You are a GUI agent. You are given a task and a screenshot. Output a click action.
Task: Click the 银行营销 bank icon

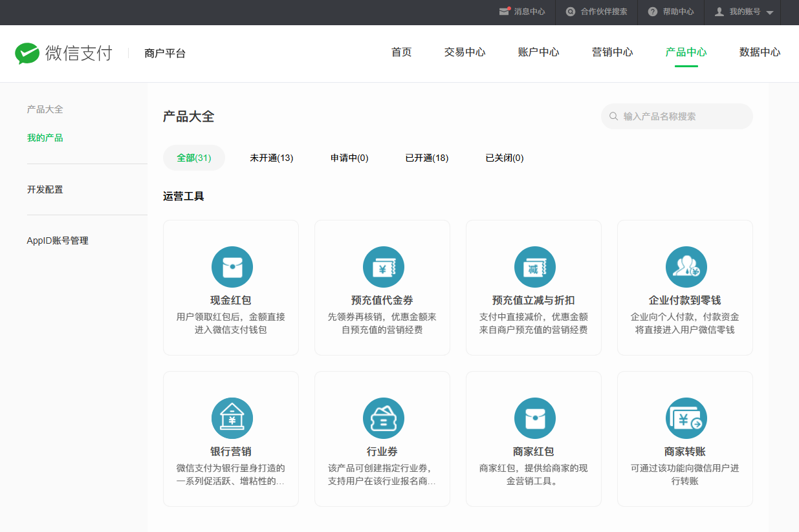point(232,418)
